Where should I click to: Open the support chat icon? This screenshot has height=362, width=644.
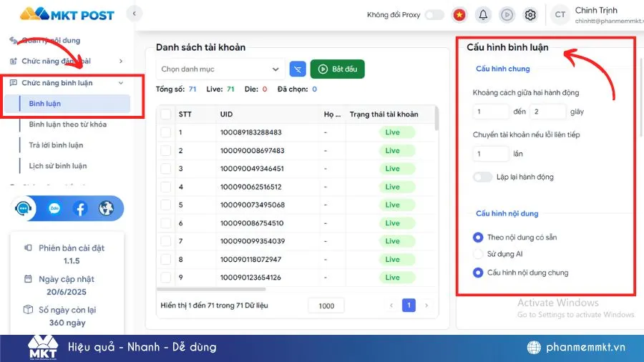[x=23, y=208]
